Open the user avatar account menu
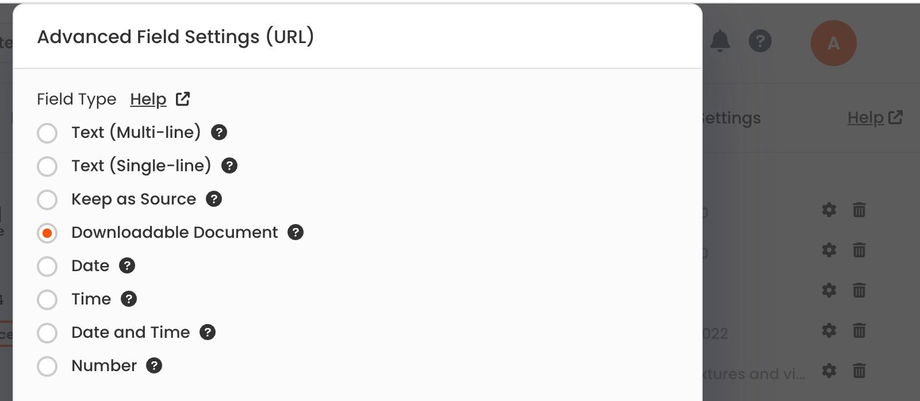This screenshot has height=401, width=920. [x=833, y=43]
